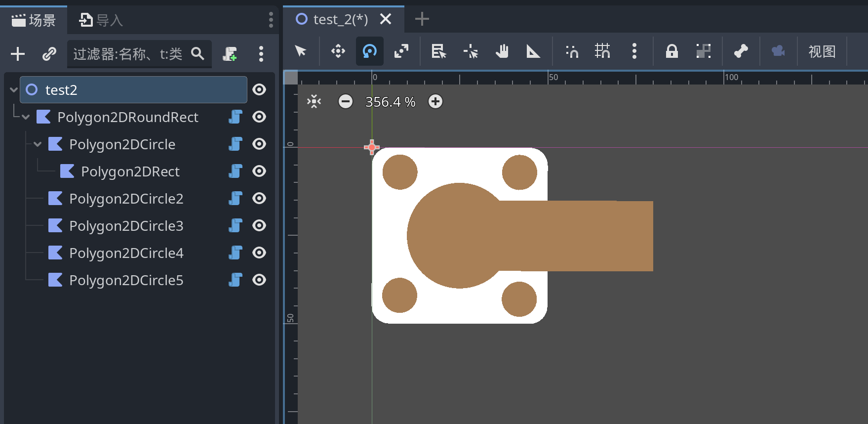Screen dimensions: 868x424
Task: Open script attached to Polygon2DCircle2
Action: pyautogui.click(x=236, y=198)
